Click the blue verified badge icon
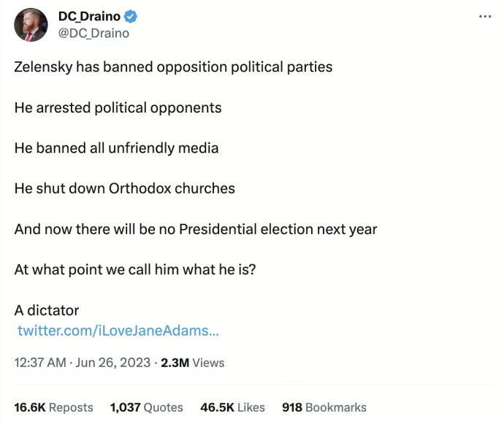This screenshot has height=427, width=504. 132,17
